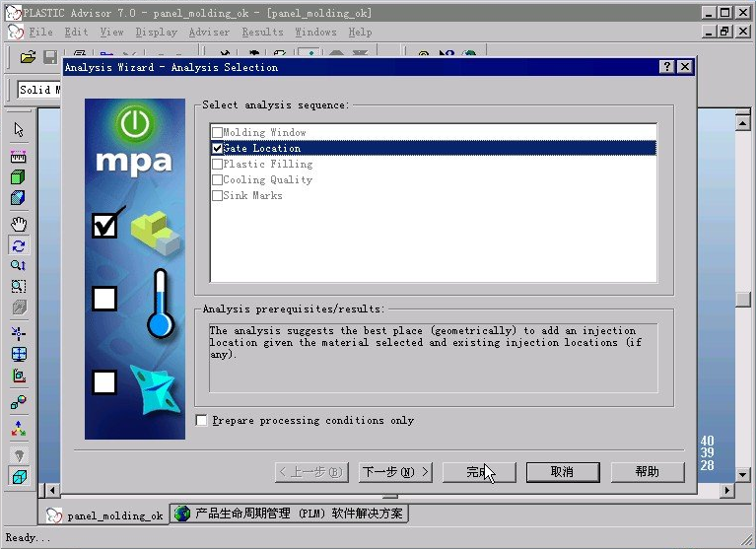
Task: Click the 完成 finish button
Action: [x=479, y=472]
